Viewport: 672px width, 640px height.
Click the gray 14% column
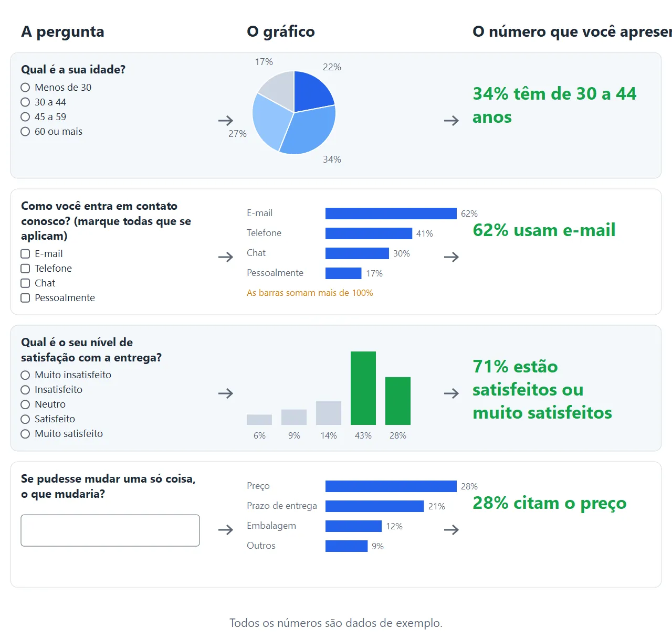pos(329,413)
